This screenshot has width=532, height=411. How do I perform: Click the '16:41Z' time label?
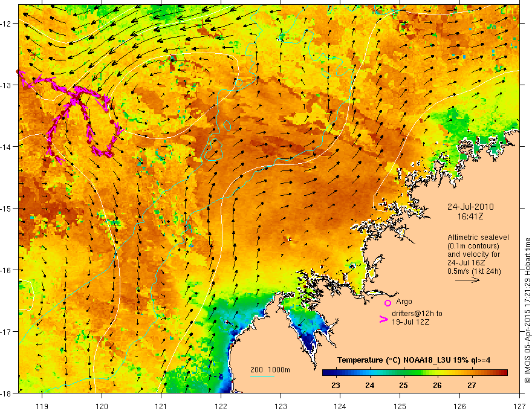470,216
